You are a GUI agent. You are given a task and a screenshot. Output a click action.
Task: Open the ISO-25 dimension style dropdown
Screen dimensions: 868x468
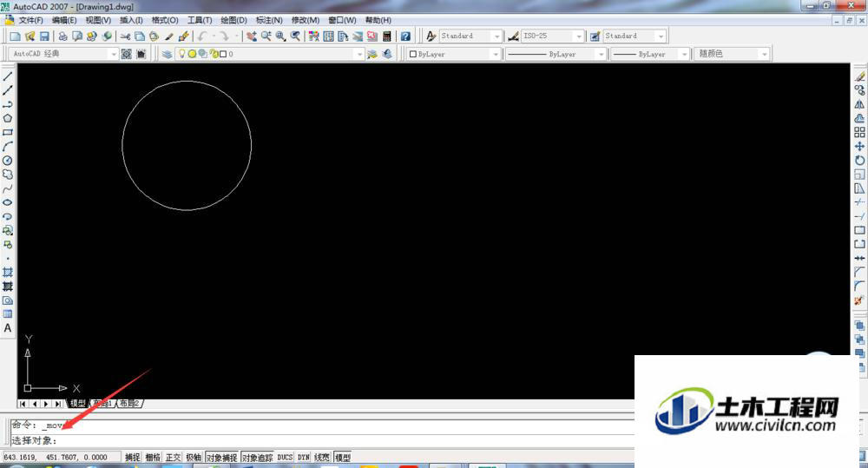pos(579,36)
